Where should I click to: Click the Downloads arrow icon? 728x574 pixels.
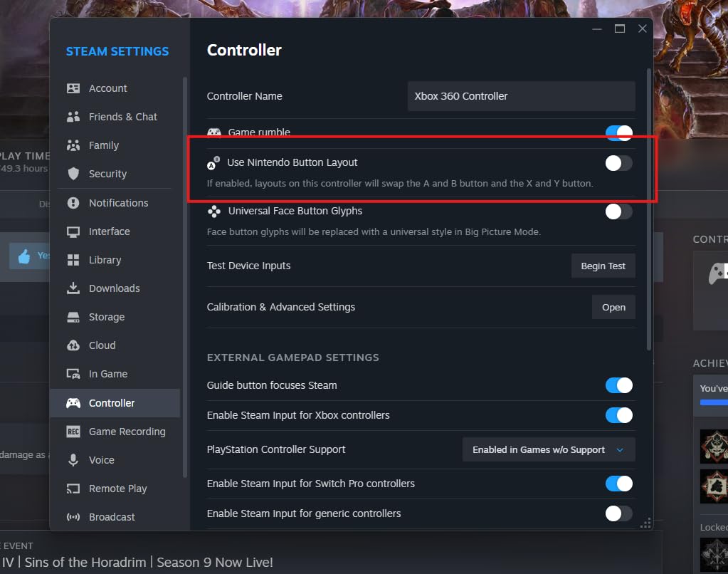[x=73, y=288]
